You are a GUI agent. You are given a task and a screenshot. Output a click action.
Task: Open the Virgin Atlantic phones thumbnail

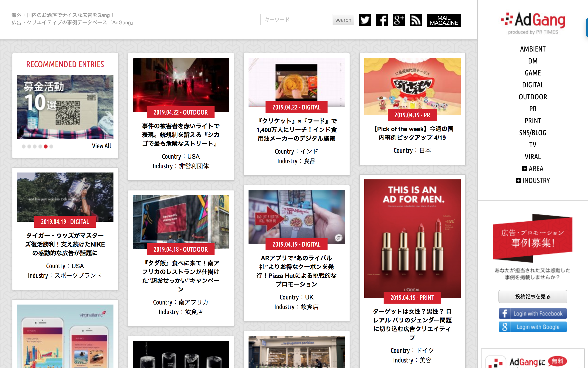(x=65, y=336)
